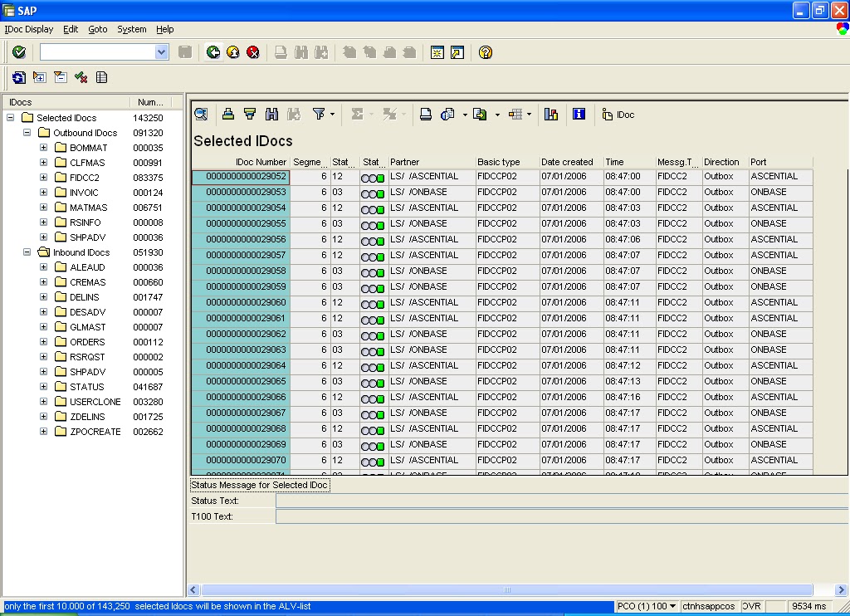Click the Create New Session icon
Viewport: 850px width, 616px height.
click(437, 52)
